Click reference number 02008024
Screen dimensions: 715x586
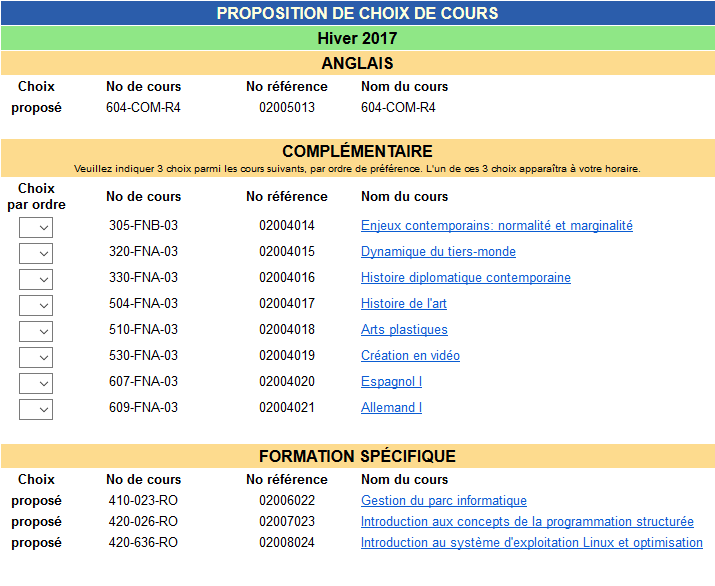coord(287,543)
